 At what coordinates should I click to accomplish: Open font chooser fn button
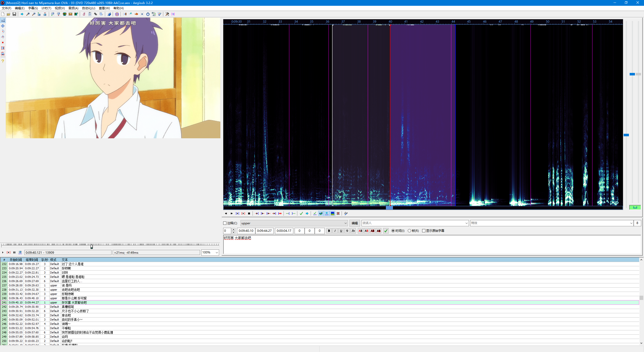353,231
